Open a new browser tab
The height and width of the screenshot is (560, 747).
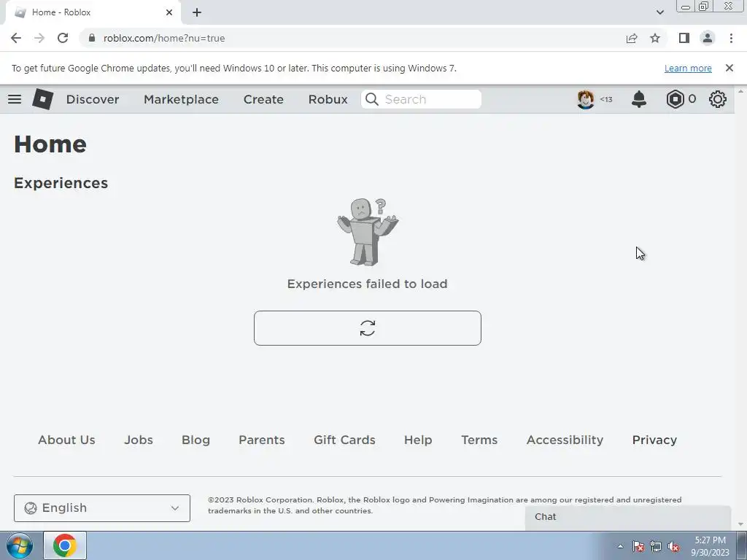[x=197, y=12]
